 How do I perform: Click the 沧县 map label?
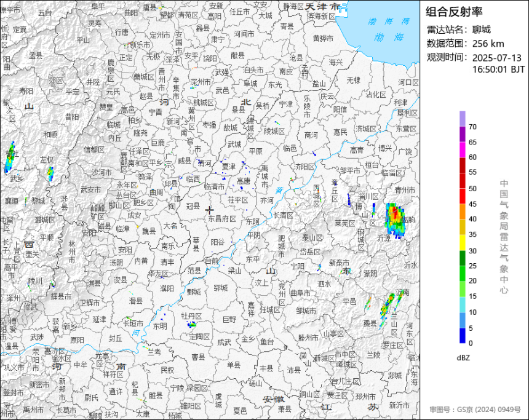click(x=296, y=58)
